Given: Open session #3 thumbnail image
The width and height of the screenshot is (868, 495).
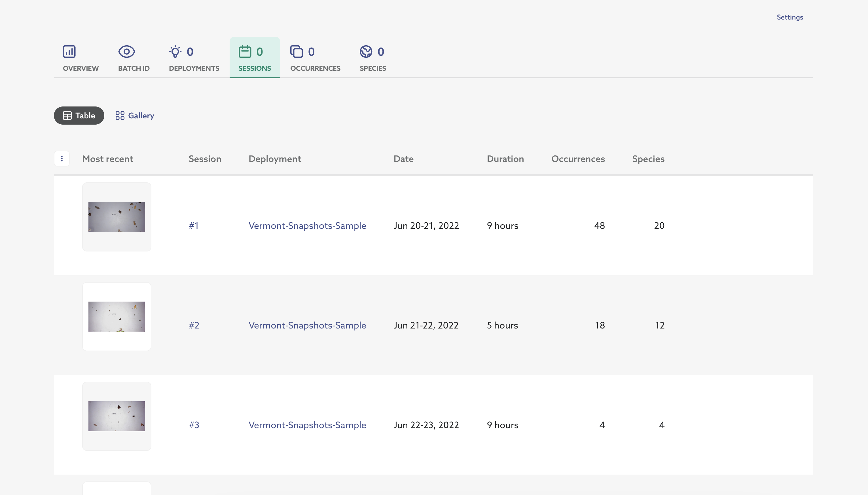Looking at the screenshot, I should (117, 416).
